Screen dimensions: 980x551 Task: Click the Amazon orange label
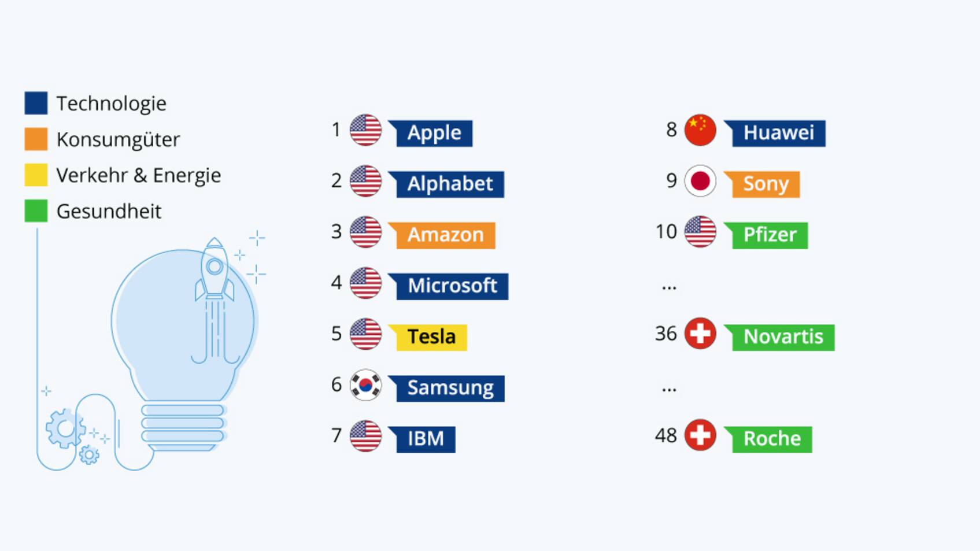(442, 235)
